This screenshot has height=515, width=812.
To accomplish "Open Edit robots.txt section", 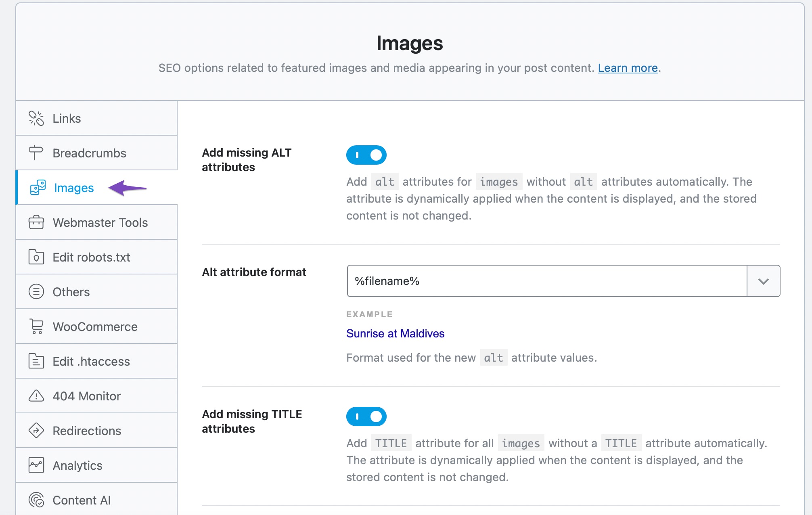I will coord(96,257).
